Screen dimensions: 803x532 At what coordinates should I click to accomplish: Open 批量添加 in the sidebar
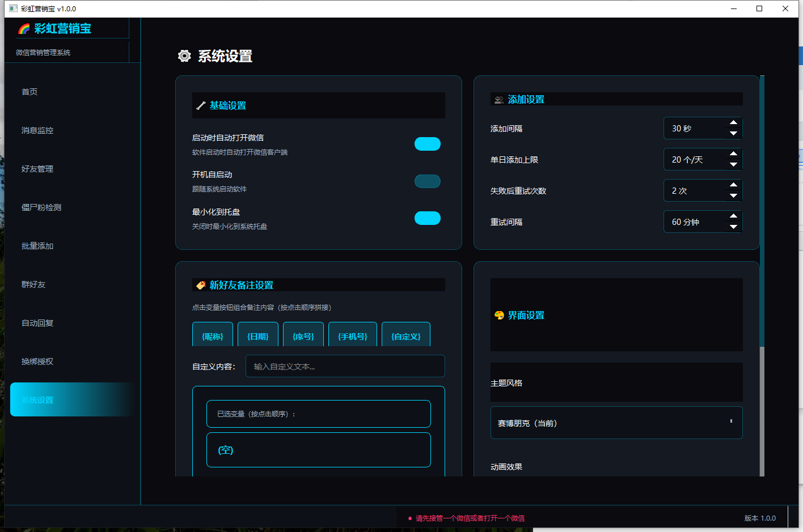pos(72,246)
